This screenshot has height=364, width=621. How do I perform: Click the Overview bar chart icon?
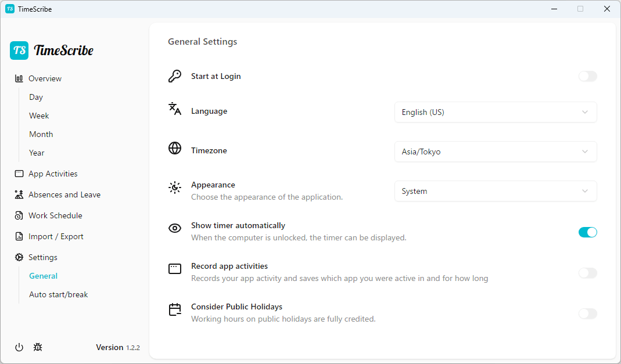click(19, 78)
